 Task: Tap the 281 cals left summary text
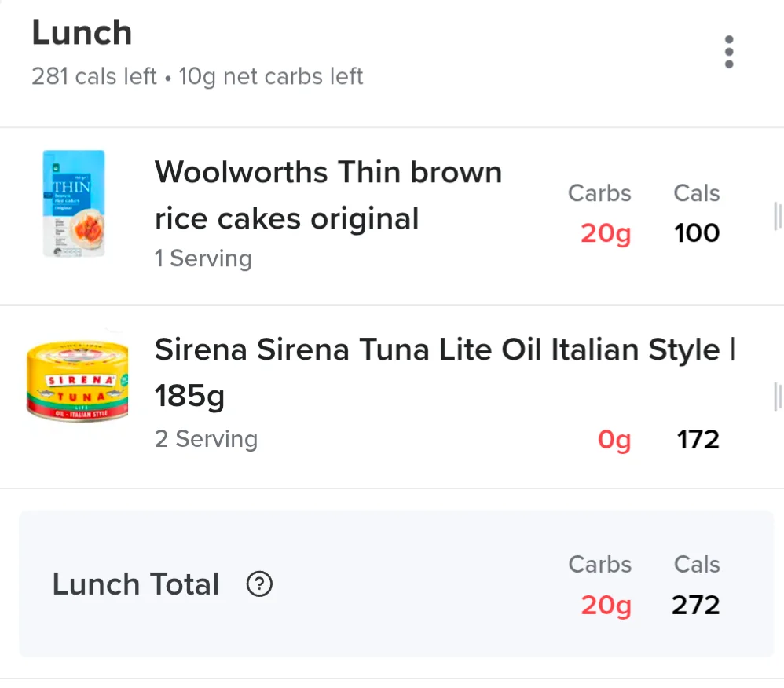click(94, 76)
